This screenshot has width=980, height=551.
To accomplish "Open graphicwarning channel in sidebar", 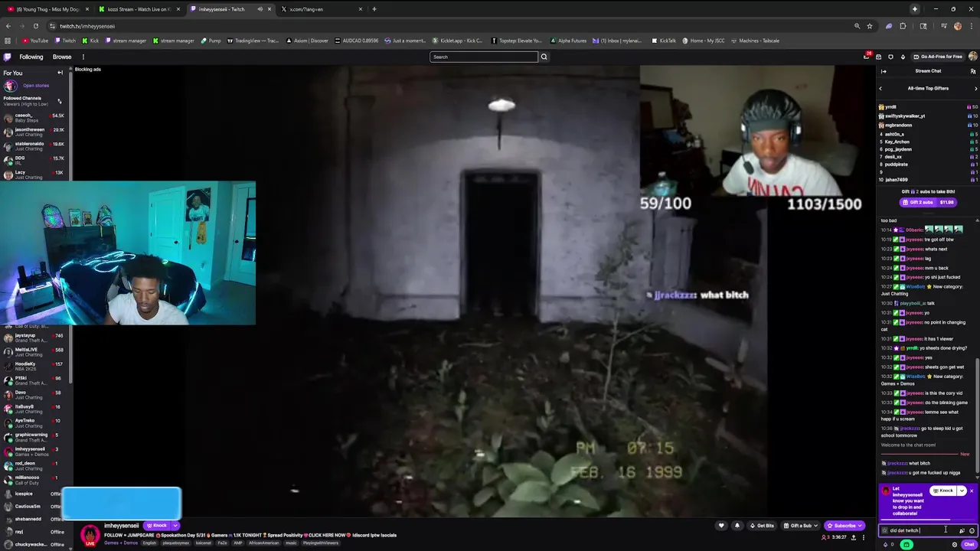I will tap(34, 437).
